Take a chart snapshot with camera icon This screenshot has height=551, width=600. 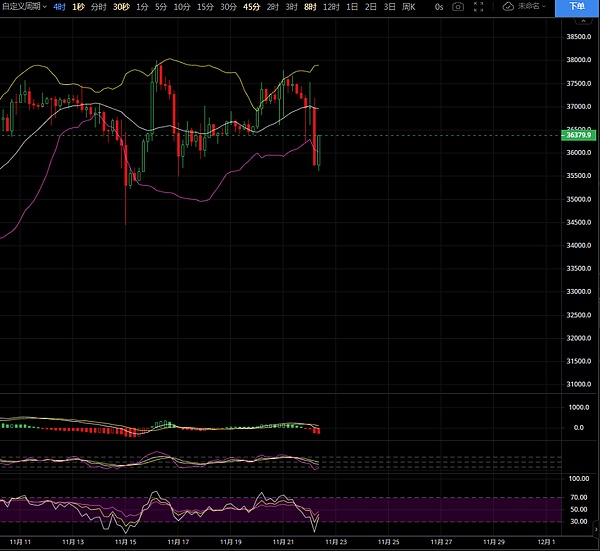pos(458,6)
